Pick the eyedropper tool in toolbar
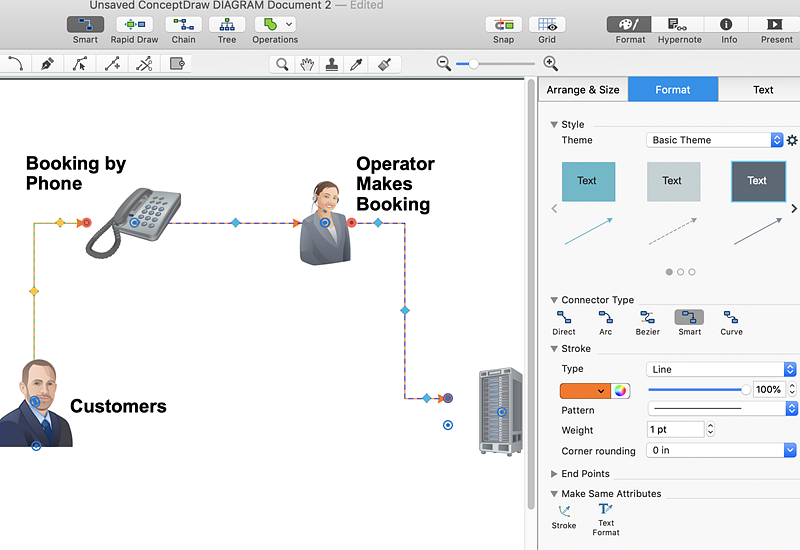Screen dimensions: 800x550 tap(355, 64)
